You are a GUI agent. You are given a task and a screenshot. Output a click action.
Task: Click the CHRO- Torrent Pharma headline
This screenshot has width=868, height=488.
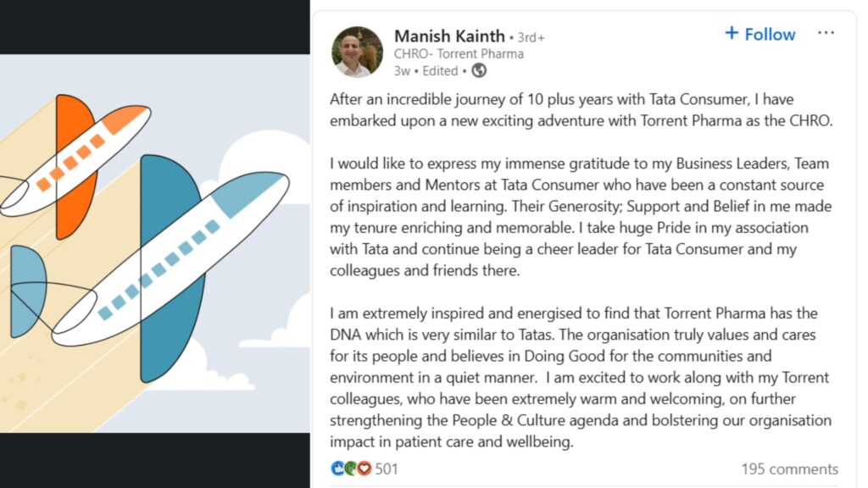(x=459, y=54)
